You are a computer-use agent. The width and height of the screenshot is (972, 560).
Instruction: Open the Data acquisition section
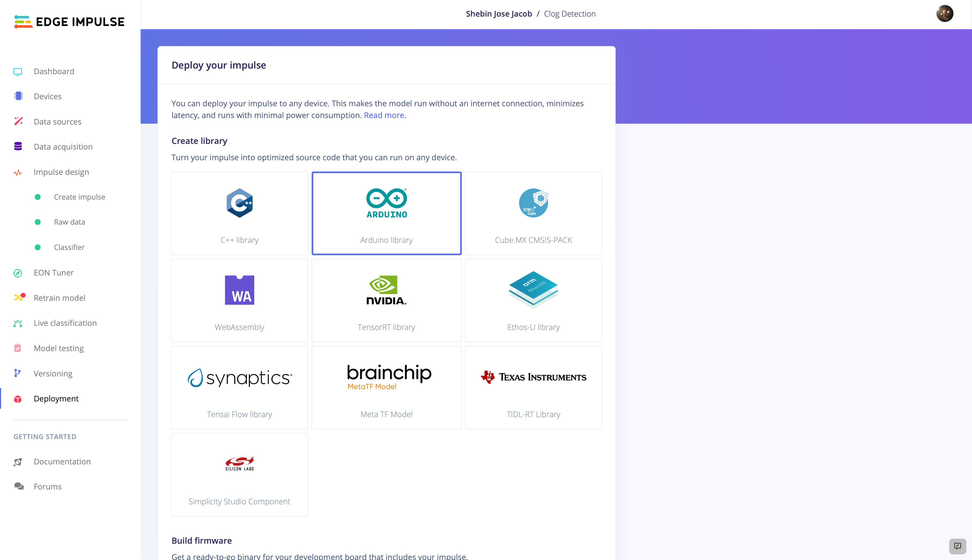coord(63,146)
